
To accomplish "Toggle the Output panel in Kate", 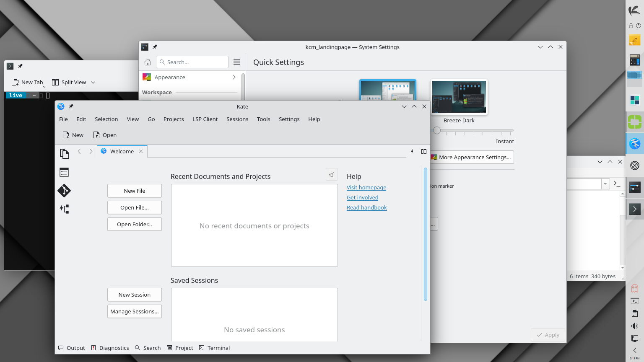I will point(72,348).
